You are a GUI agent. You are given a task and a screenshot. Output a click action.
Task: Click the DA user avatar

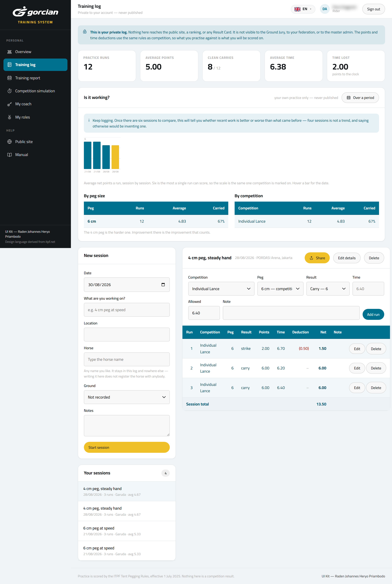click(x=325, y=9)
